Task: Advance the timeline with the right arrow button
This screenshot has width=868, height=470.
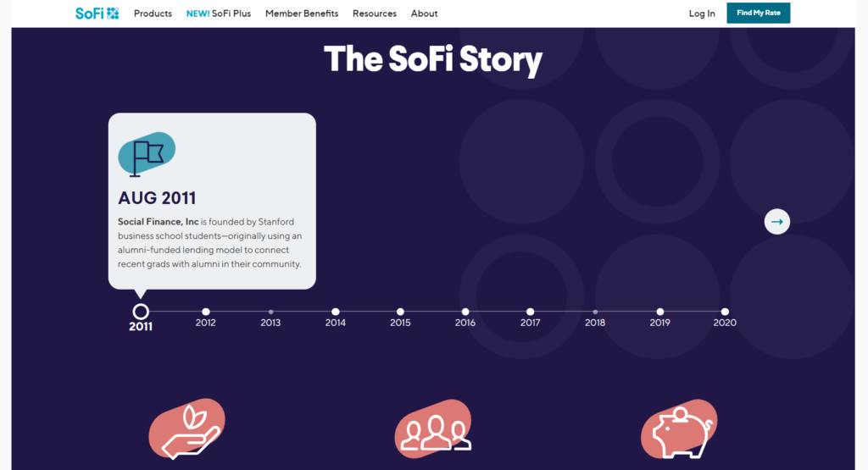Action: click(x=777, y=222)
